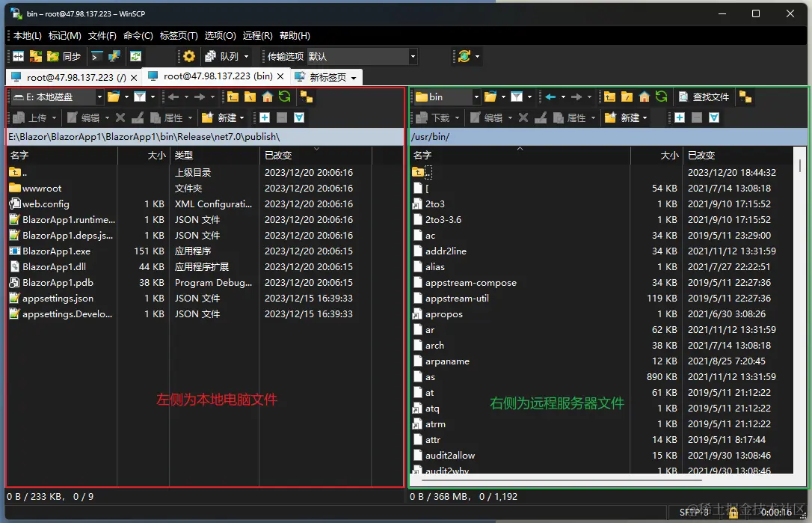Viewport: 812px width, 523px height.
Task: Click the remote 新建 new button
Action: 622,117
